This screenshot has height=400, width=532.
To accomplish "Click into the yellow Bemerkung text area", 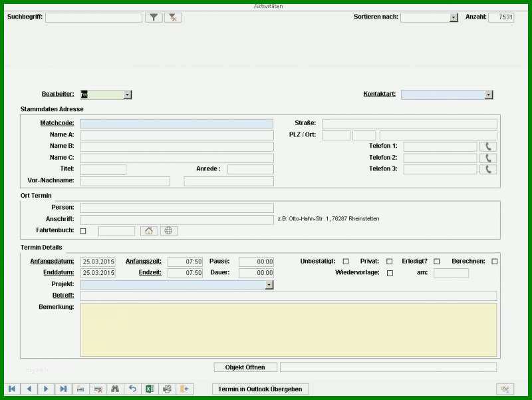I will pyautogui.click(x=289, y=330).
